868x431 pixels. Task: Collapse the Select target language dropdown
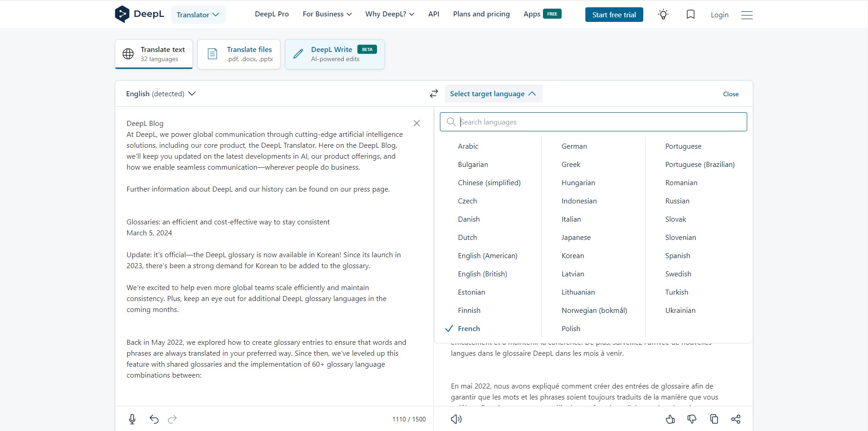(493, 93)
